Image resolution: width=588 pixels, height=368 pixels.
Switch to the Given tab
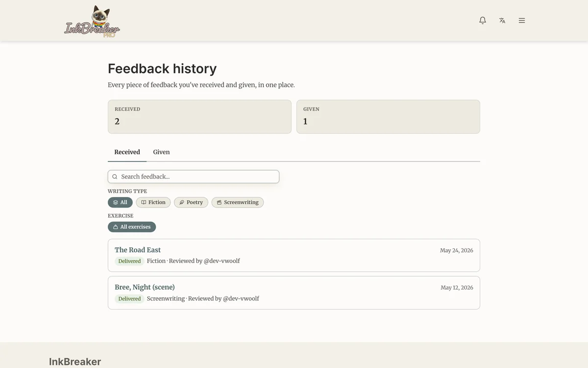161,152
